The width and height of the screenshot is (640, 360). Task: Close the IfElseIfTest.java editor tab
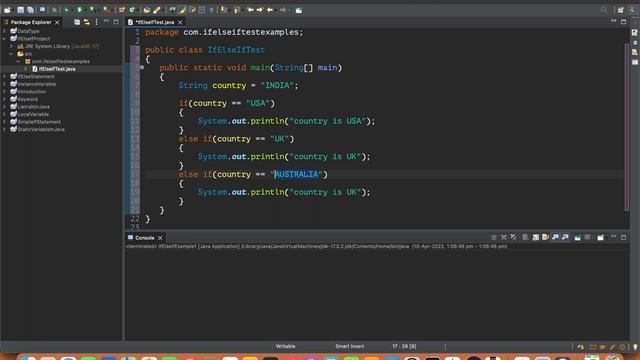pos(180,22)
